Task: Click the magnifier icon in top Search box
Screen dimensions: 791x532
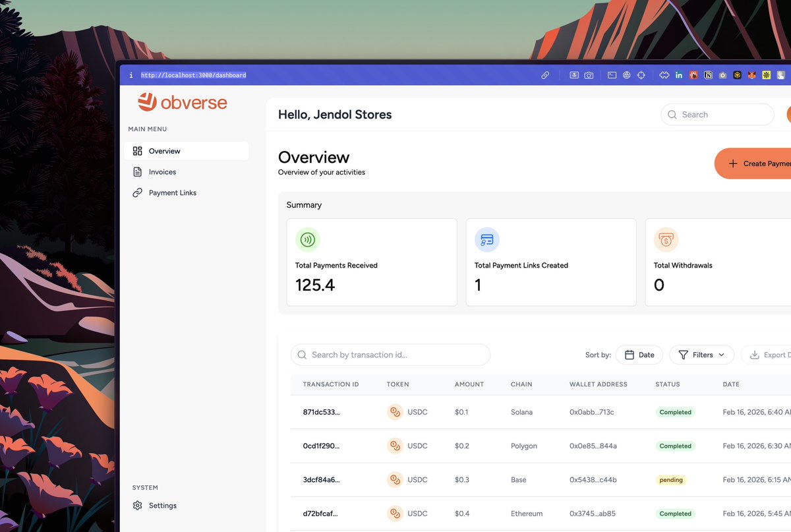Action: pos(672,115)
